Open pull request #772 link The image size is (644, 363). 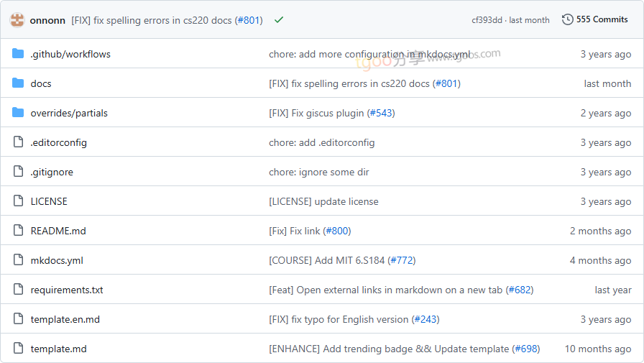[x=402, y=260]
